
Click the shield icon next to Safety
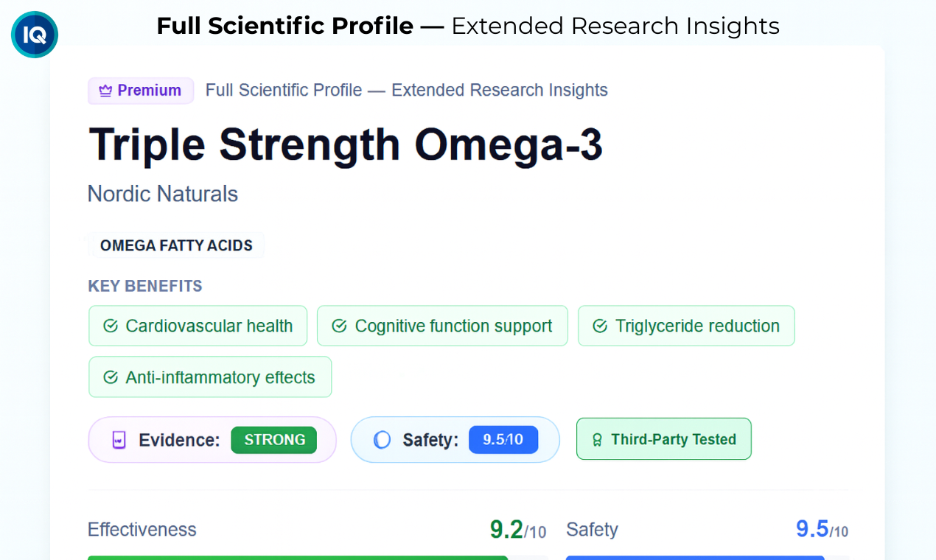pyautogui.click(x=382, y=440)
